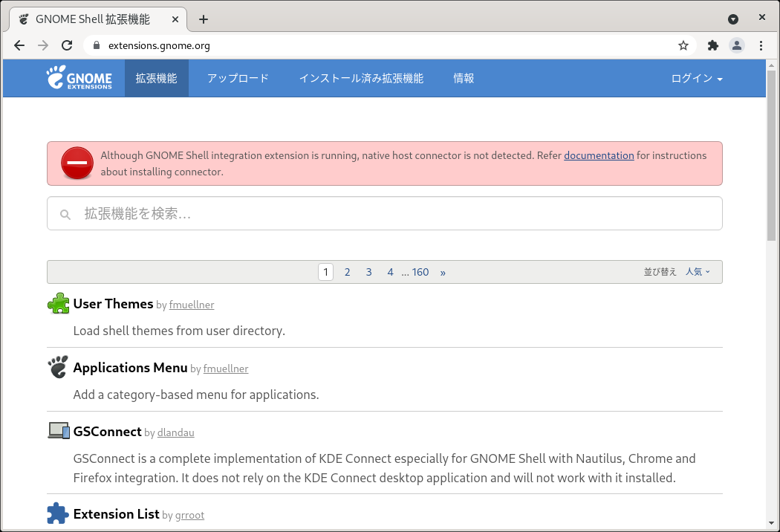This screenshot has height=532, width=780.
Task: Click the browser back arrow
Action: point(19,45)
